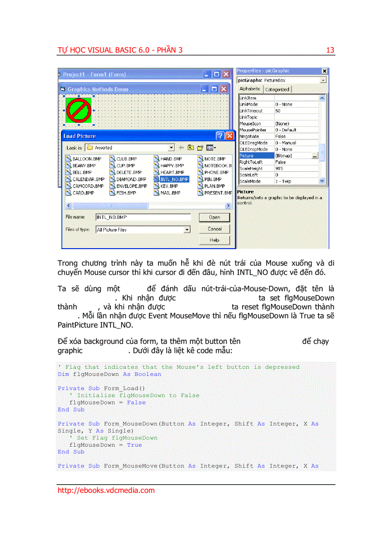
Task: Click the Back arrow icon in Load Picture dialog
Action: [181, 148]
